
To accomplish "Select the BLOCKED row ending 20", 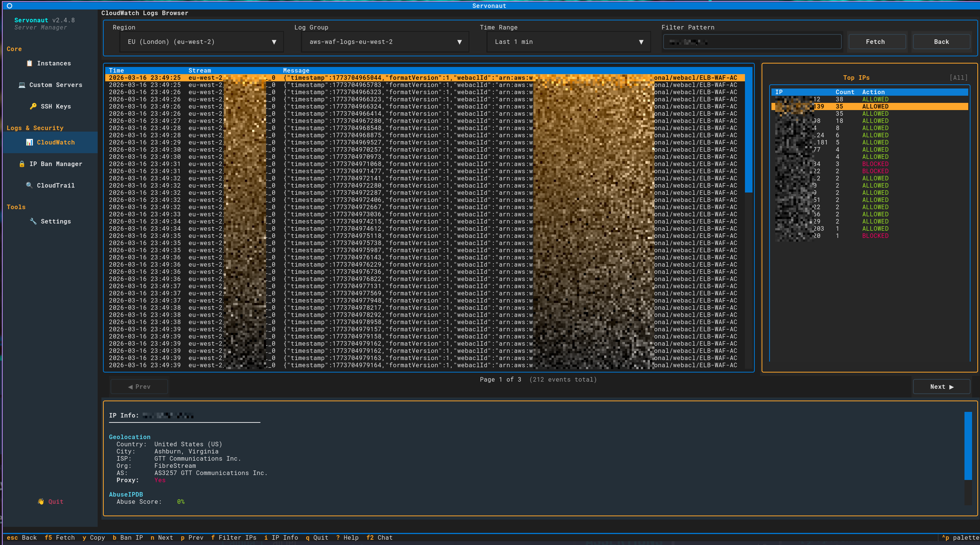I will pyautogui.click(x=870, y=236).
